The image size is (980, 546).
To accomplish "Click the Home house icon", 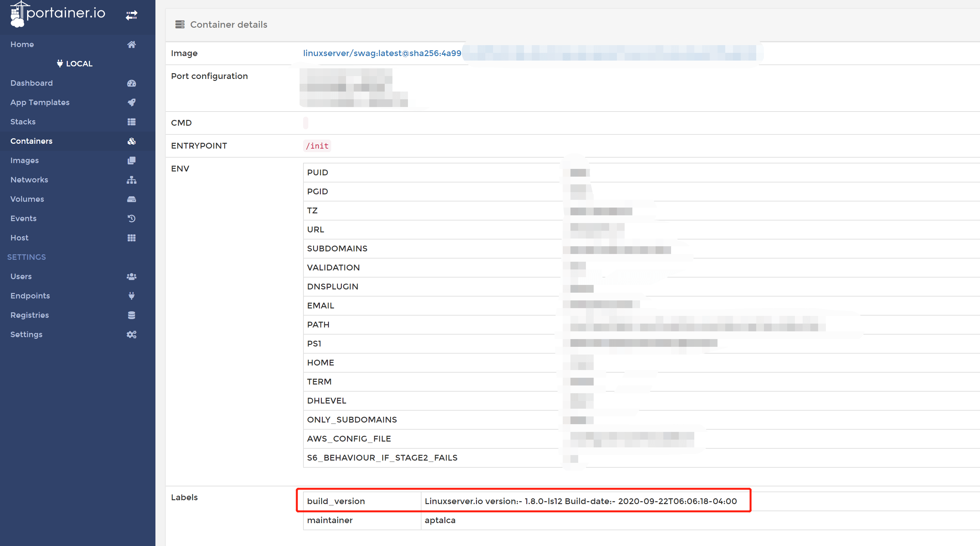I will point(131,44).
